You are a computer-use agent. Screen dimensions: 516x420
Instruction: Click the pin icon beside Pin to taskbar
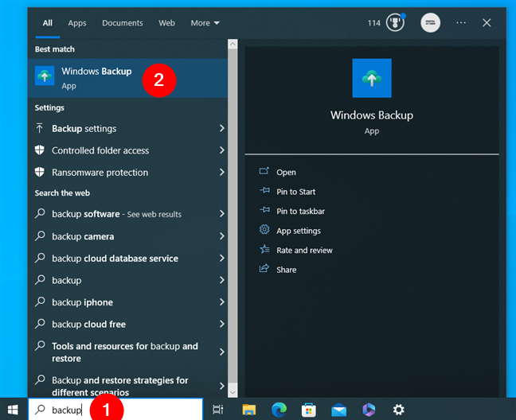click(x=264, y=209)
